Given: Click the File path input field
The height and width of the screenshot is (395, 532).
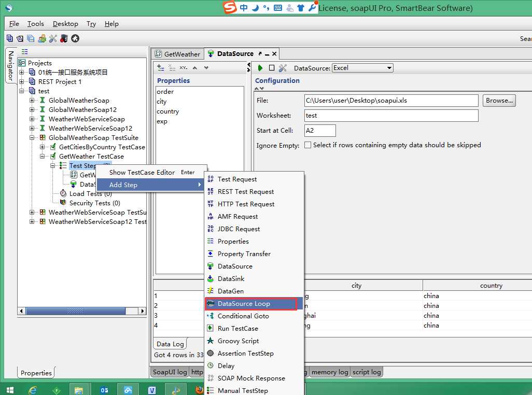Looking at the screenshot, I should (x=391, y=101).
